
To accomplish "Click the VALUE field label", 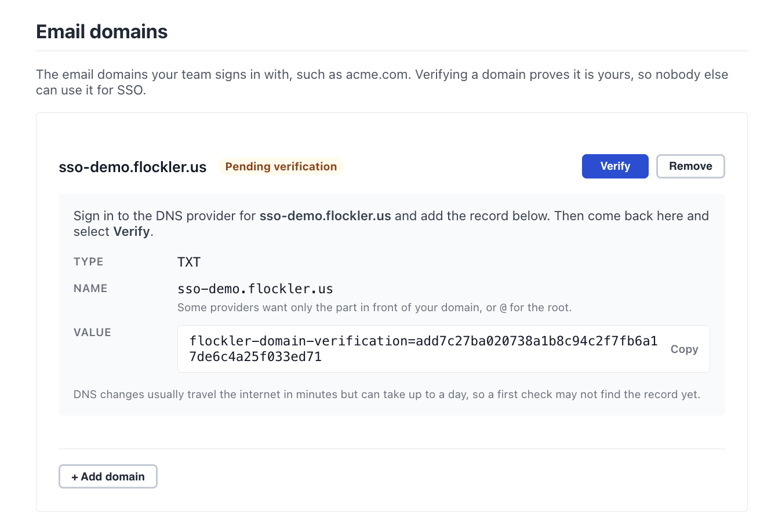I will click(x=92, y=332).
